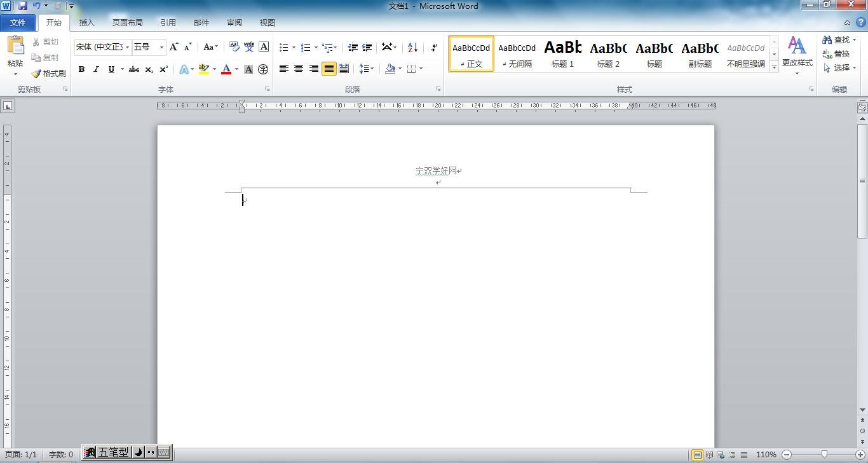
Task: Click the Sort (A-Z) icon in paragraph group
Action: 412,47
